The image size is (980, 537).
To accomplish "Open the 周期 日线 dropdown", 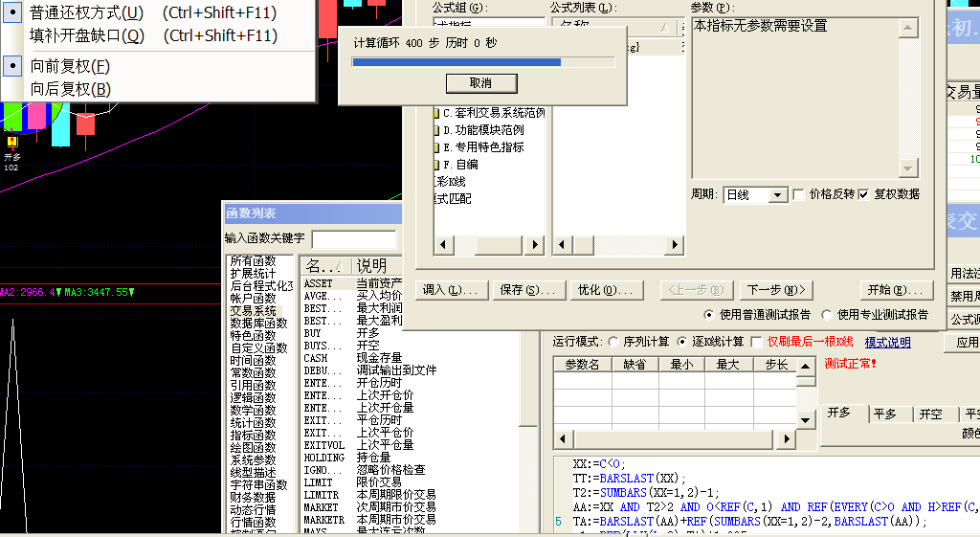I will tap(777, 195).
